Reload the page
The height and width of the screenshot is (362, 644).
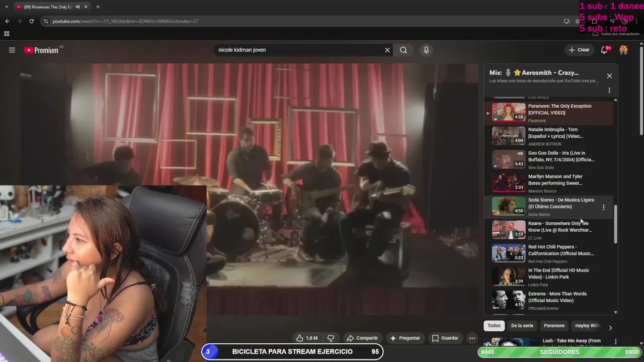click(31, 21)
